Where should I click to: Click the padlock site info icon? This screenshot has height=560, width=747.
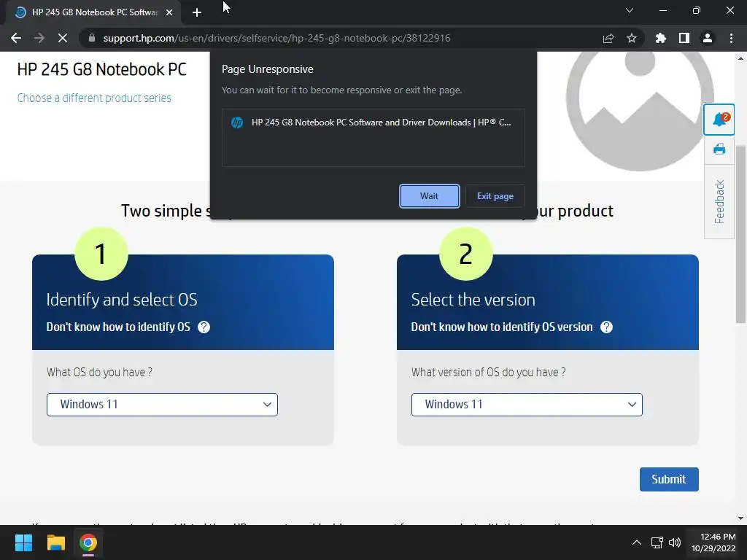(92, 38)
